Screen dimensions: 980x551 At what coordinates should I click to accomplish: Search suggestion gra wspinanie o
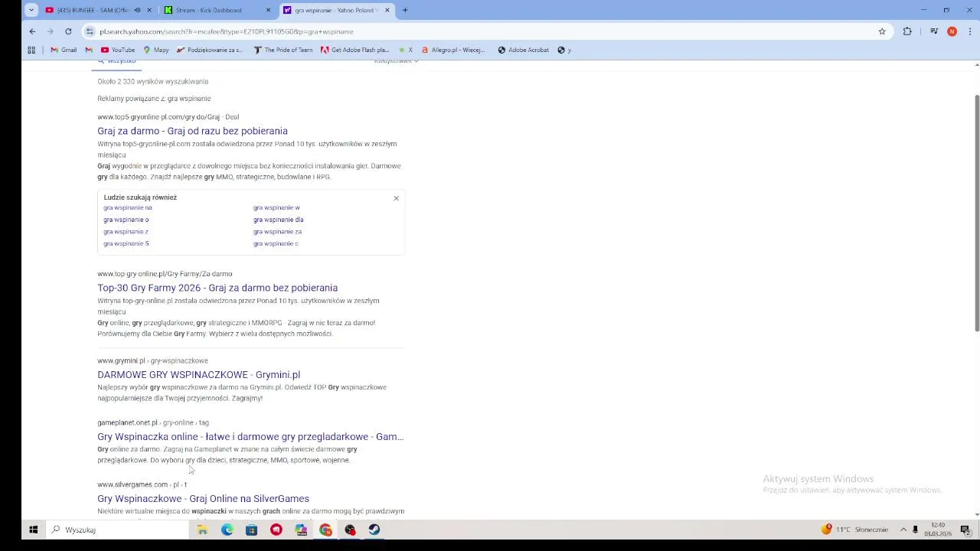(x=126, y=220)
